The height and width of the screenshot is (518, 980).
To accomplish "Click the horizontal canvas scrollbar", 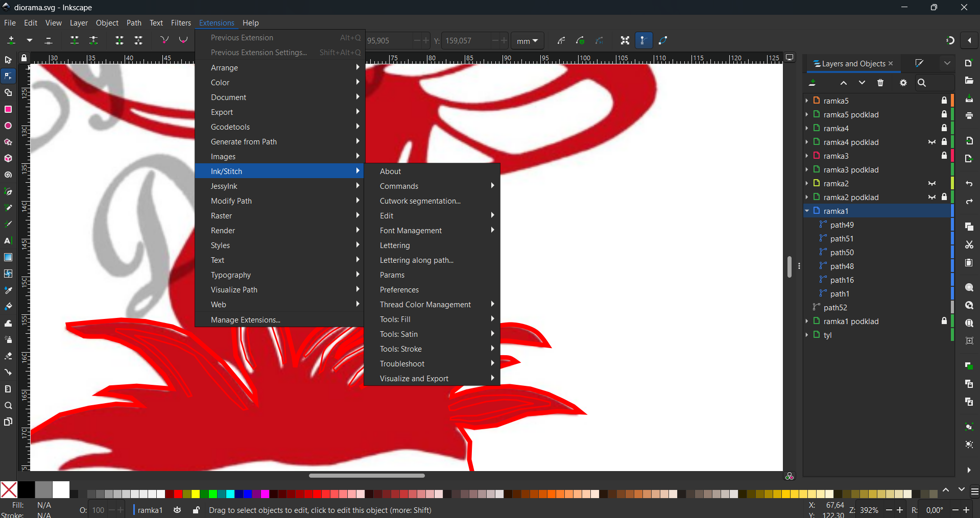I will (x=367, y=476).
